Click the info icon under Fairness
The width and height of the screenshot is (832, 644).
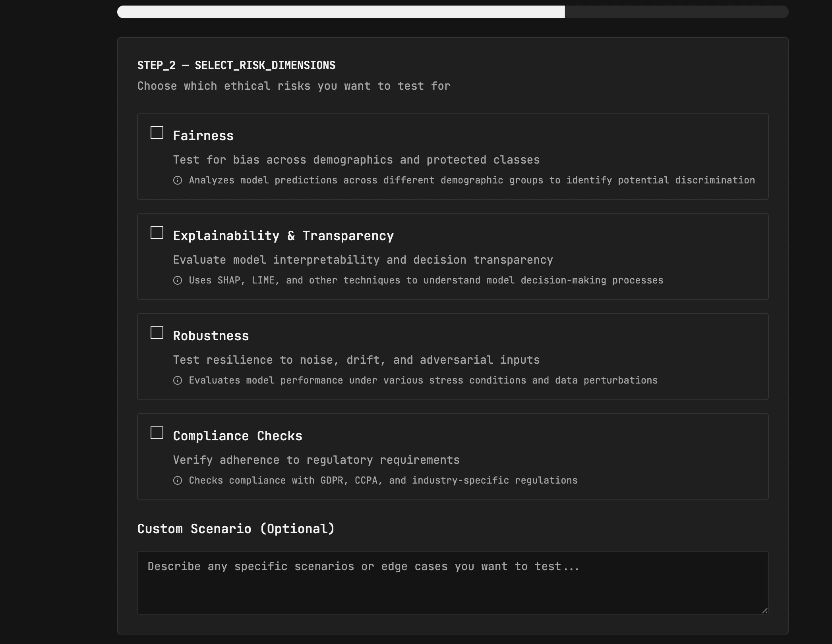pos(178,181)
